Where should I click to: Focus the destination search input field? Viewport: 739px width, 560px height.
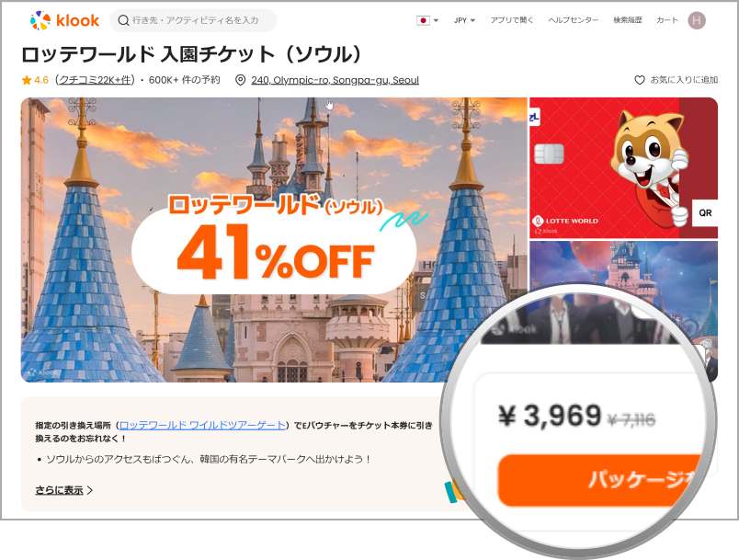click(194, 20)
